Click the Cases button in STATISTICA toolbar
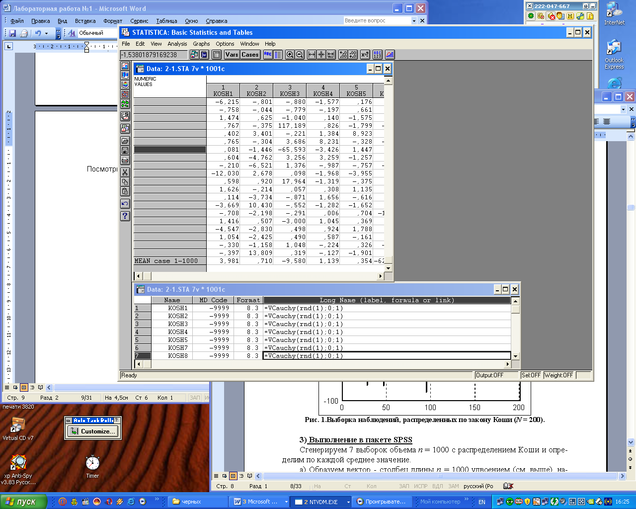The width and height of the screenshot is (636, 509). (x=249, y=55)
